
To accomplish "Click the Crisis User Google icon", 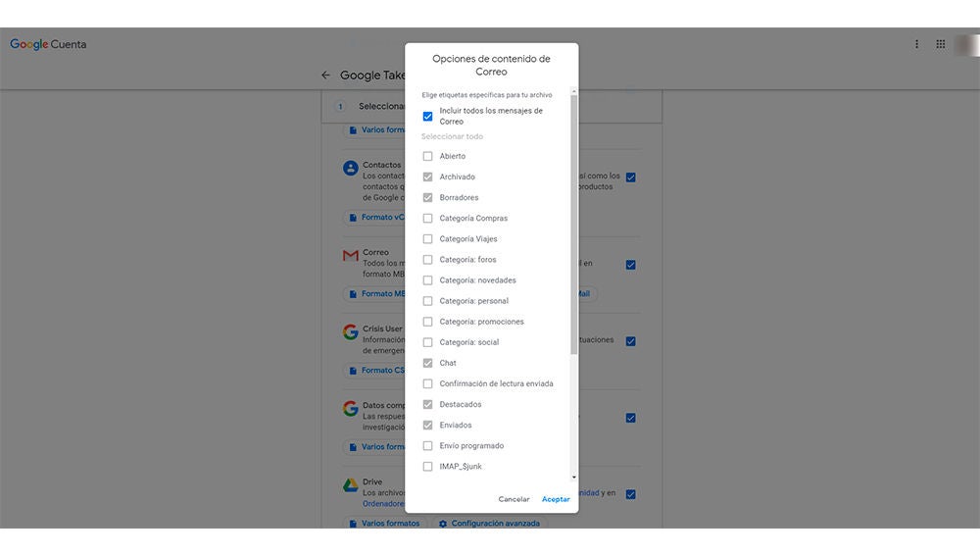I will click(350, 331).
